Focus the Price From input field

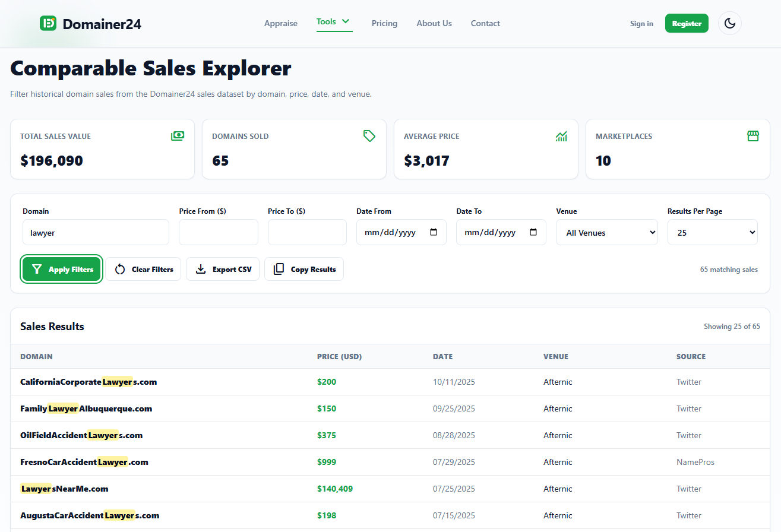pos(219,232)
